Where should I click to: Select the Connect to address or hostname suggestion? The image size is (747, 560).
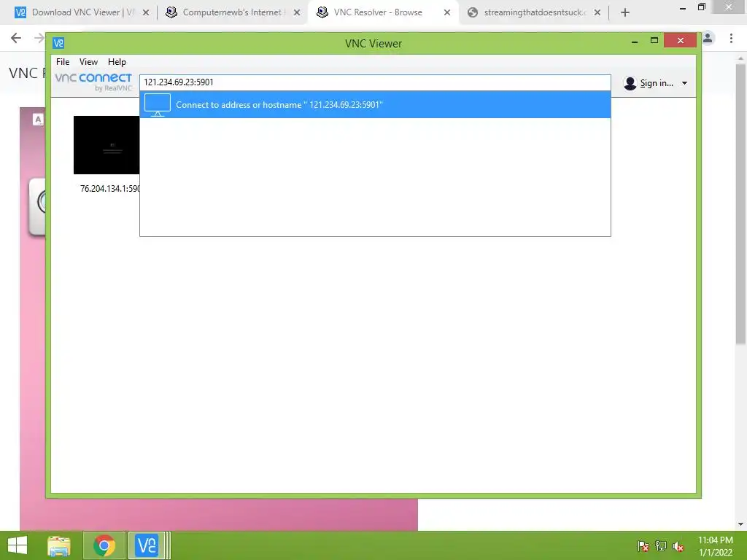point(375,105)
